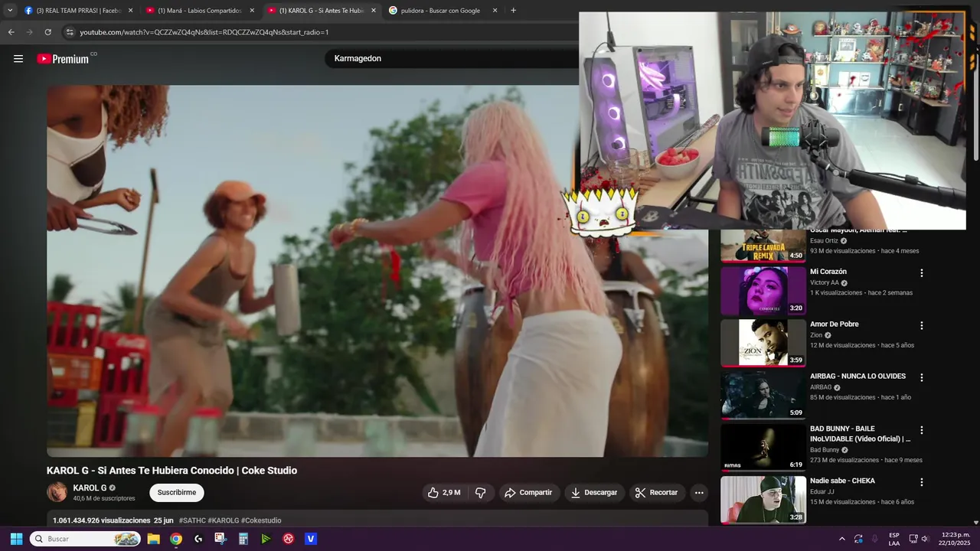Select the KAROL G - Si Antes tab
The image size is (980, 551).
click(321, 11)
